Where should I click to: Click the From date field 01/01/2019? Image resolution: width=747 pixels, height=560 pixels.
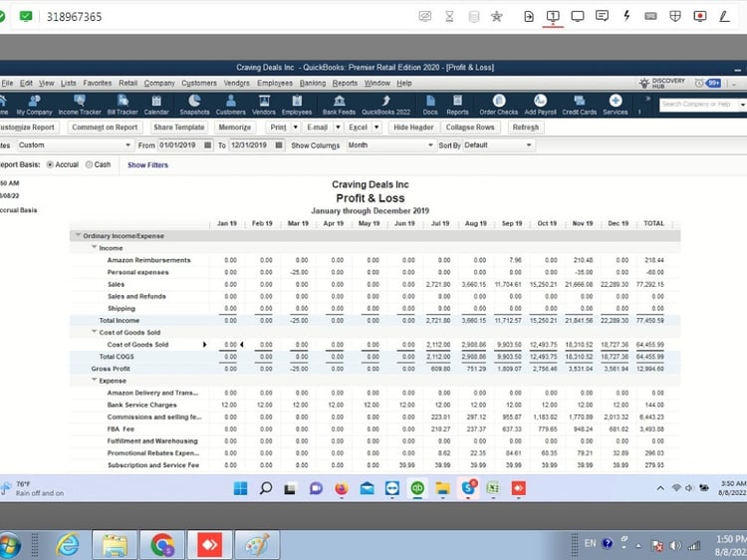pyautogui.click(x=180, y=144)
